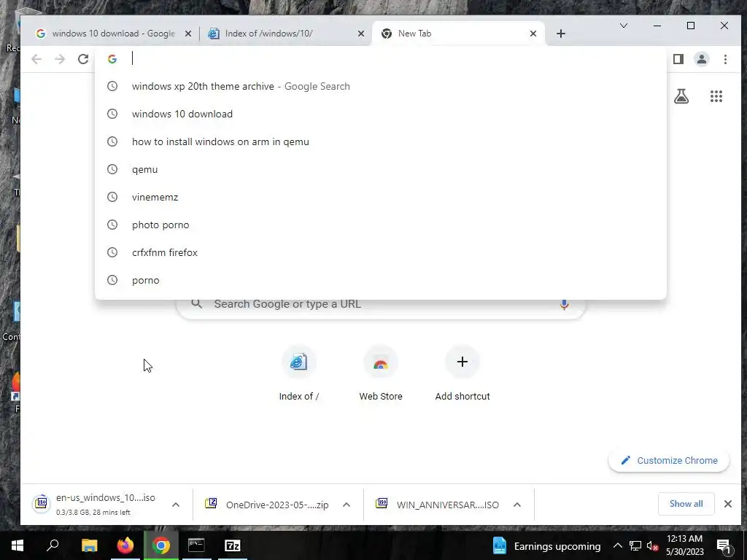Open the Google apps grid
747x560 pixels.
click(716, 96)
